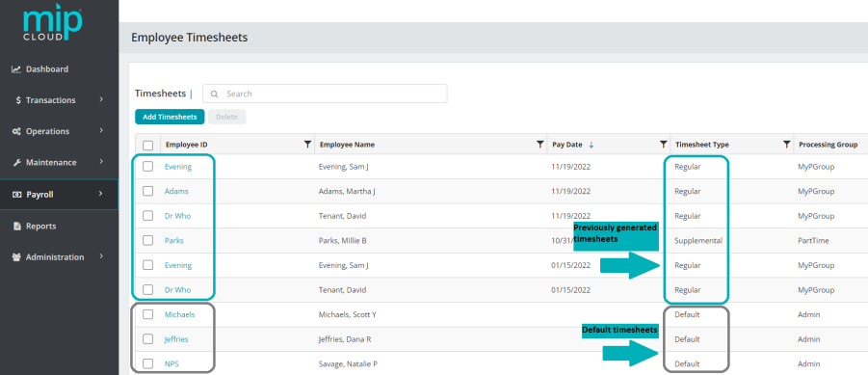Open the Pay Date filter icon
The height and width of the screenshot is (375, 868).
[663, 145]
